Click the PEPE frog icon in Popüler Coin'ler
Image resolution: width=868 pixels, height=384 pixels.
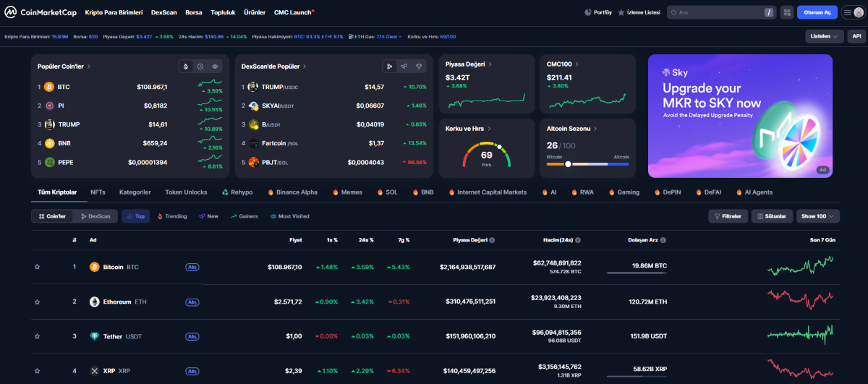pyautogui.click(x=51, y=162)
